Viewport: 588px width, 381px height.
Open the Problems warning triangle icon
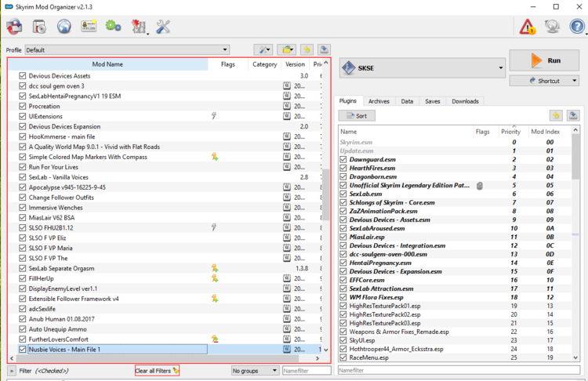(x=528, y=27)
